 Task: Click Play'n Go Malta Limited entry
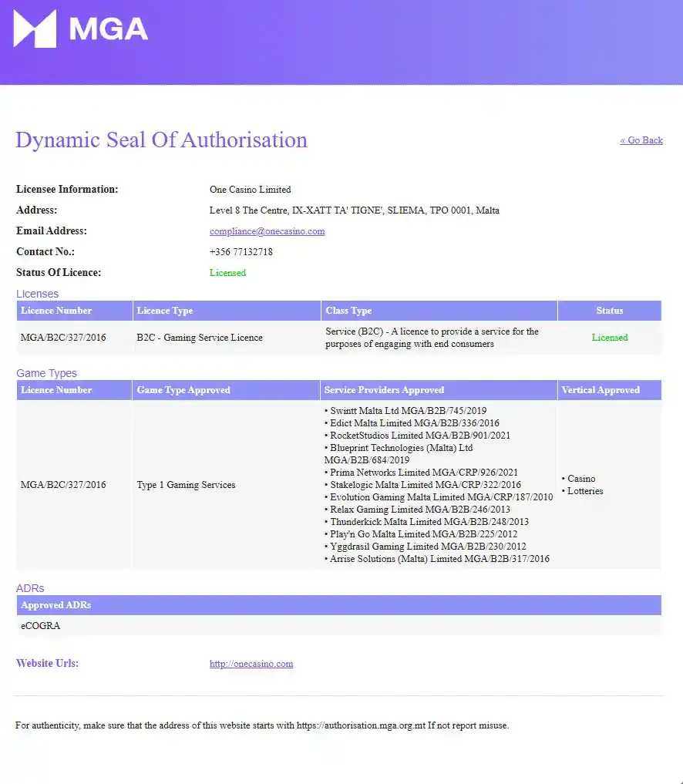(421, 534)
